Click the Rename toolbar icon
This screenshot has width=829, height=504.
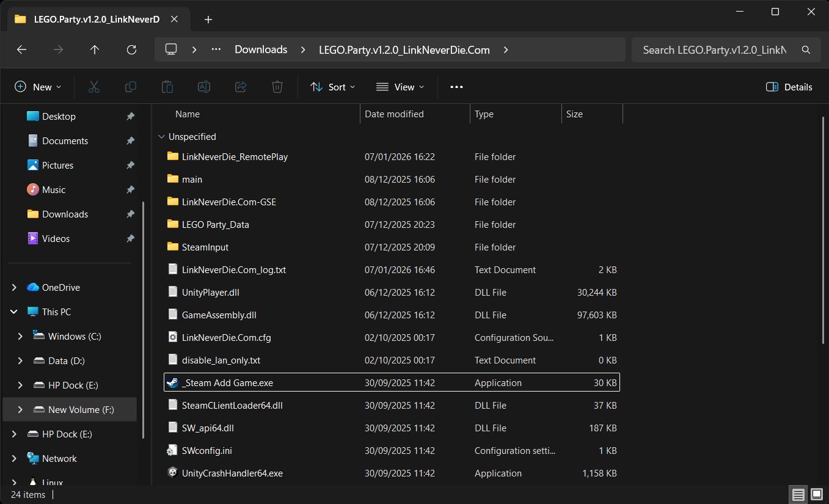(204, 87)
